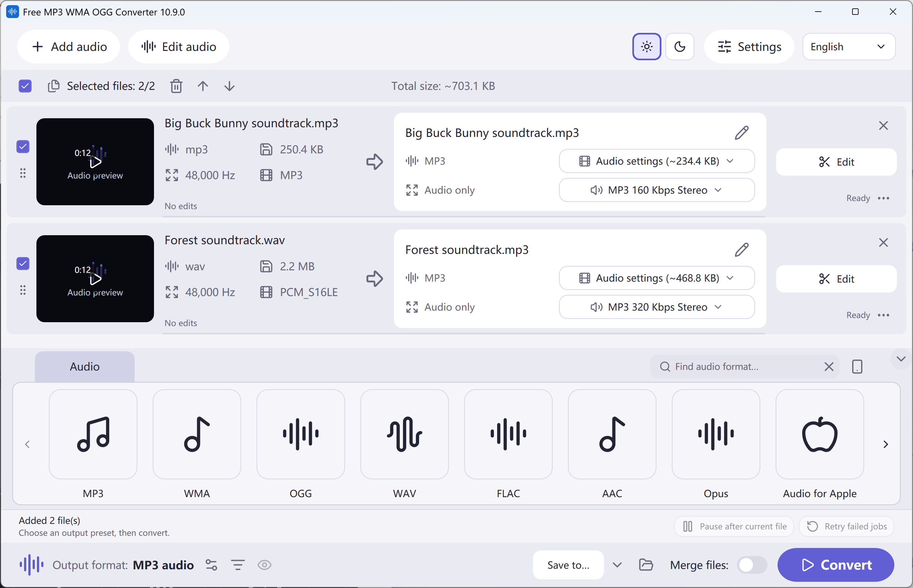
Task: Remove Forest soundtrack file from list
Action: coord(883,243)
